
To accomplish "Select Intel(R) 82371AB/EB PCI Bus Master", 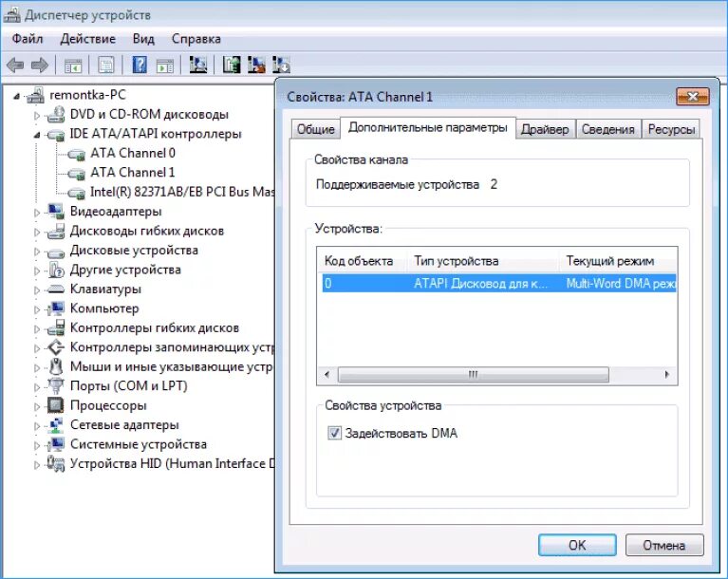I will tap(182, 192).
